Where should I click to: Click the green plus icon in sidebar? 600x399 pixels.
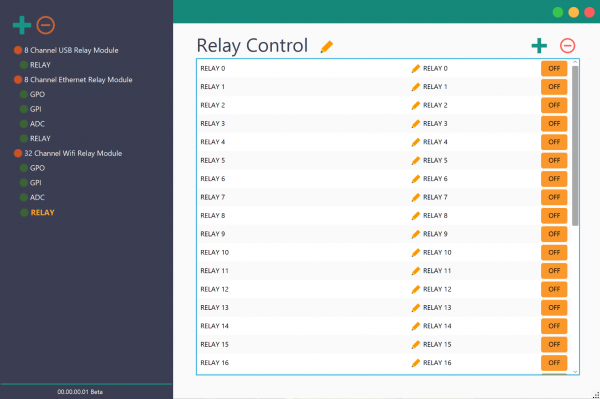pyautogui.click(x=22, y=25)
